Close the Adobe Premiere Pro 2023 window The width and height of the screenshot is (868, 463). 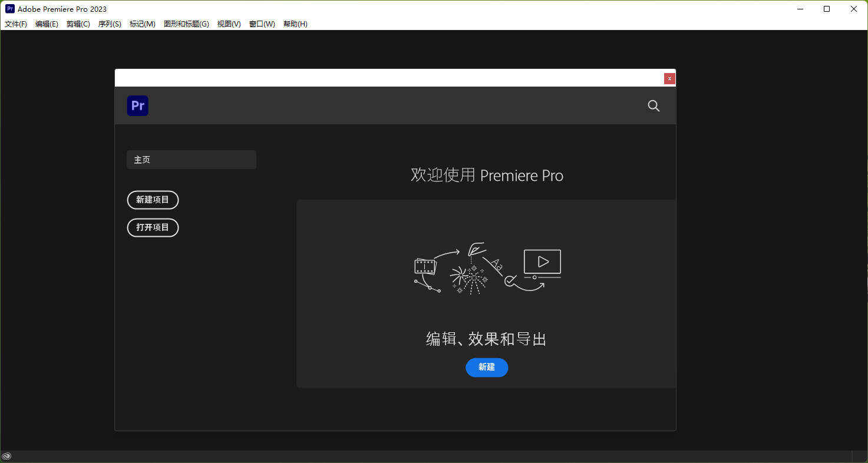[854, 9]
